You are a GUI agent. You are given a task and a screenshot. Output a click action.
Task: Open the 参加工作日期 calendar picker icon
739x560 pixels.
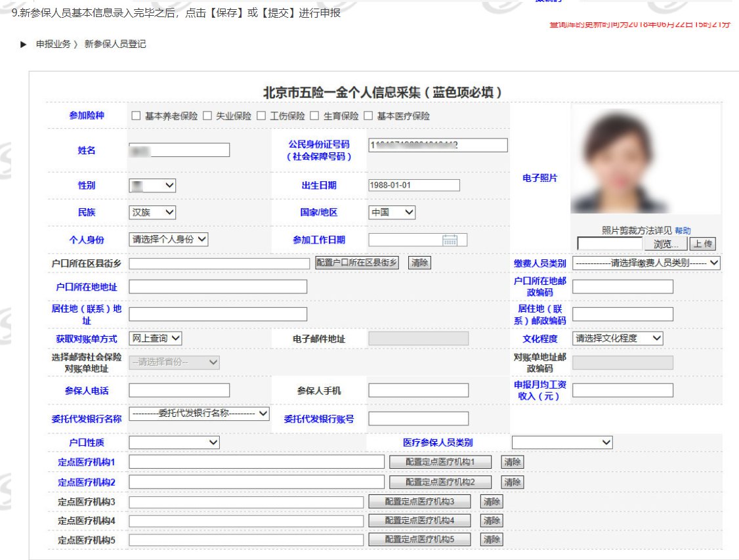click(450, 240)
